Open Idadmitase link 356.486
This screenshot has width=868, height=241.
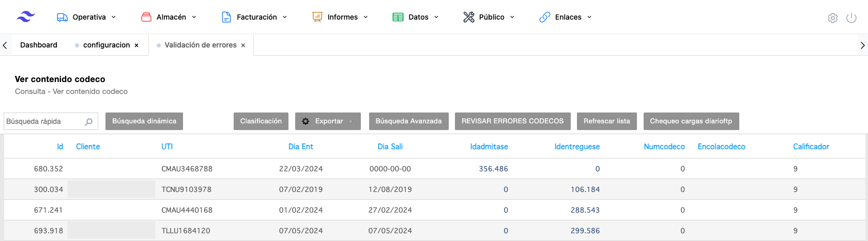pyautogui.click(x=493, y=169)
